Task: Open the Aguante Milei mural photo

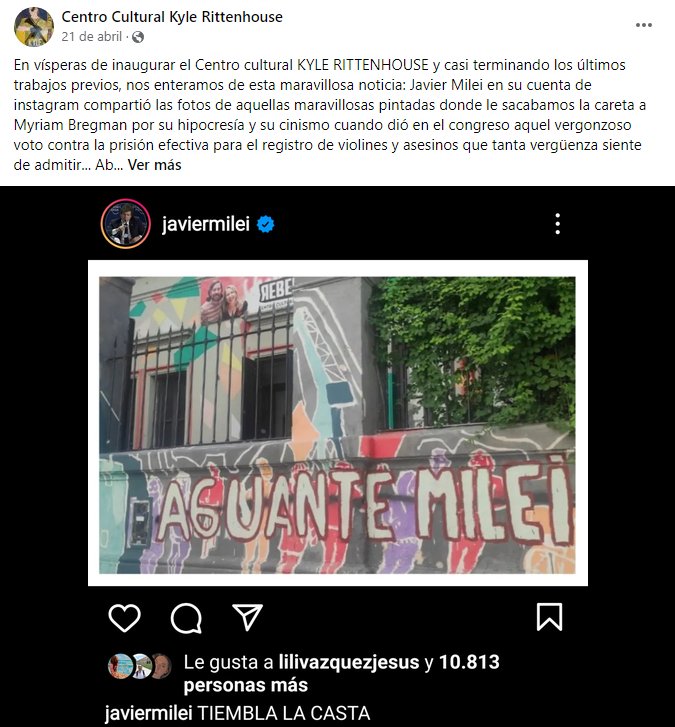Action: (338, 425)
